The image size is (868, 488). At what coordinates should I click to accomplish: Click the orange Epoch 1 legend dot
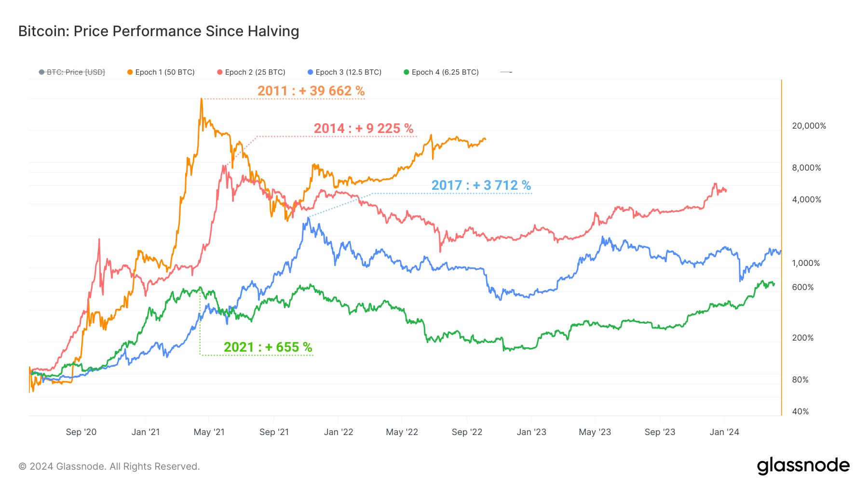click(x=130, y=72)
